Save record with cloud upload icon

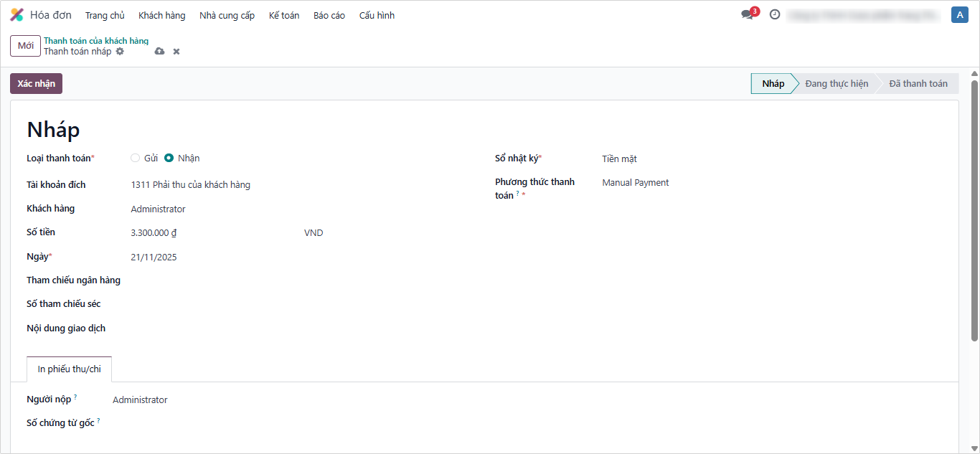pyautogui.click(x=159, y=52)
